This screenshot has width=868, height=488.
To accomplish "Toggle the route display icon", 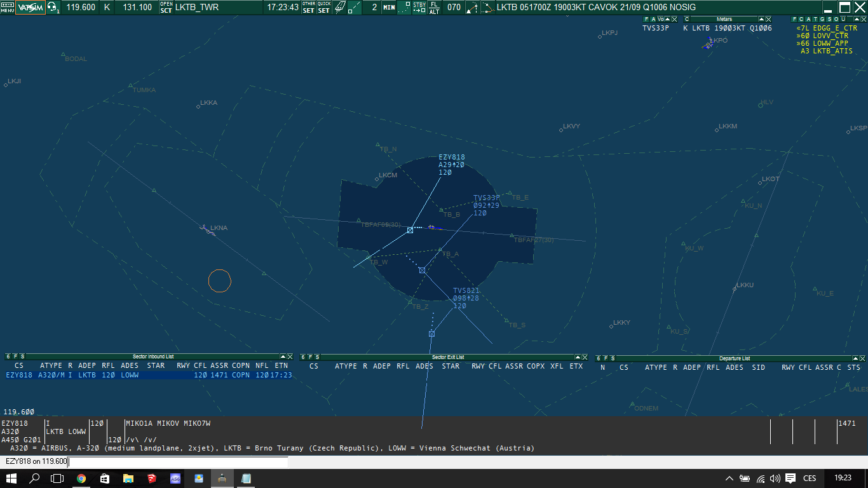I will coord(472,8).
